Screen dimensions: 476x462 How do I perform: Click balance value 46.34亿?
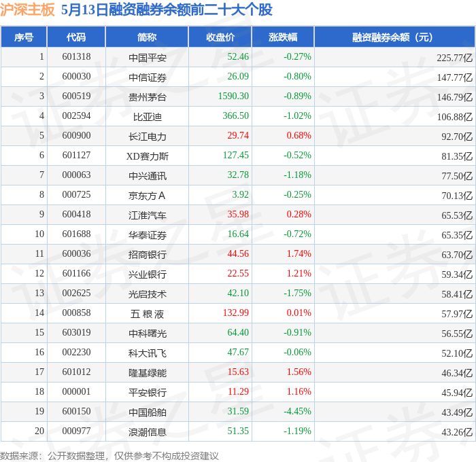pyautogui.click(x=457, y=373)
